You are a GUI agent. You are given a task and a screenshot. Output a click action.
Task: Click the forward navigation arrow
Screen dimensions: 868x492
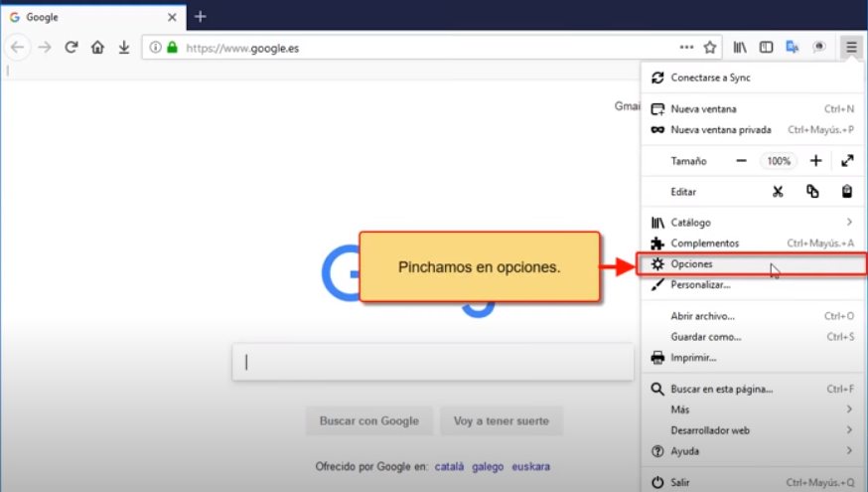click(x=45, y=48)
